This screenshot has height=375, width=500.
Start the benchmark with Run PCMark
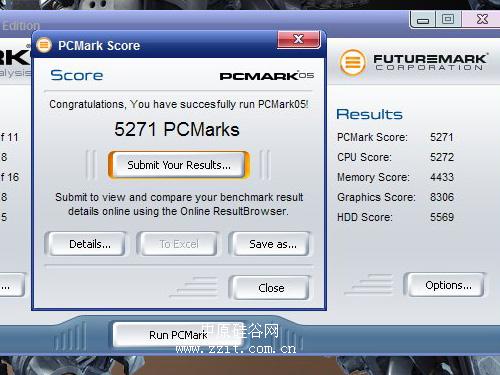[177, 335]
